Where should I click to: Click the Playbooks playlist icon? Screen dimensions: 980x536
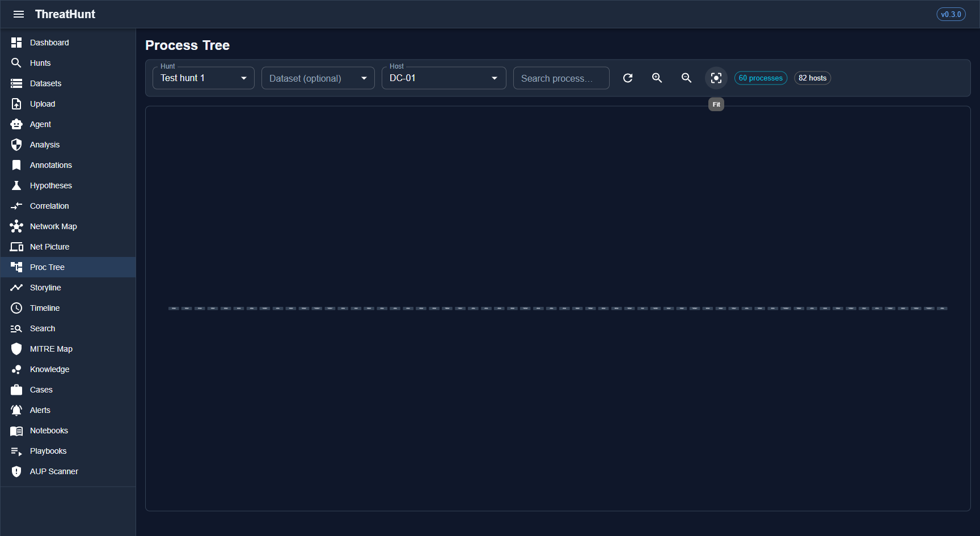click(16, 451)
